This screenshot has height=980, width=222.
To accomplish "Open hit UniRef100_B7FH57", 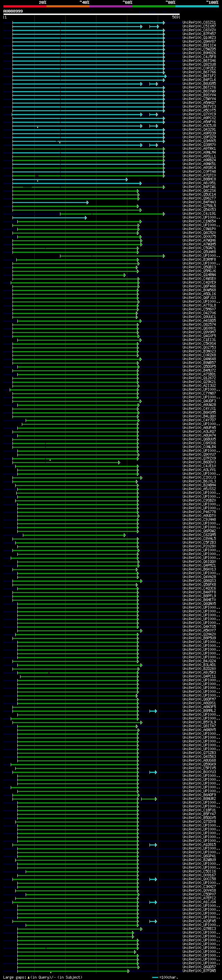I will point(199,34).
